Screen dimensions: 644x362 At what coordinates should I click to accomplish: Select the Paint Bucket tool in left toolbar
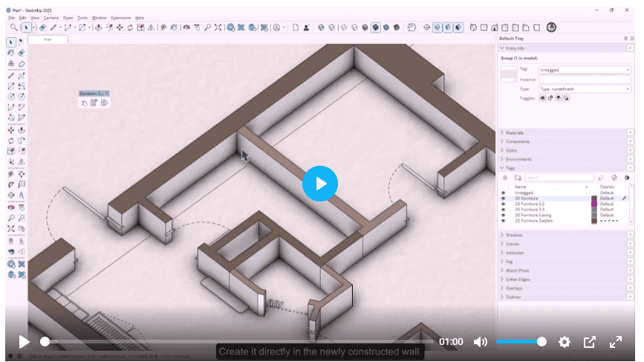11,53
